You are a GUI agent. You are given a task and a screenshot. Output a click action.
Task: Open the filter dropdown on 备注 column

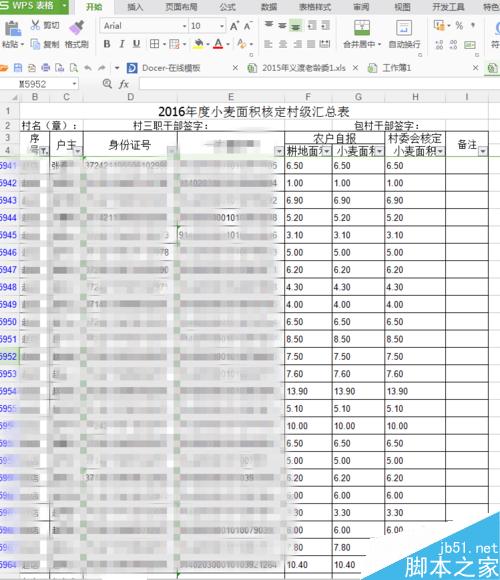tap(483, 151)
